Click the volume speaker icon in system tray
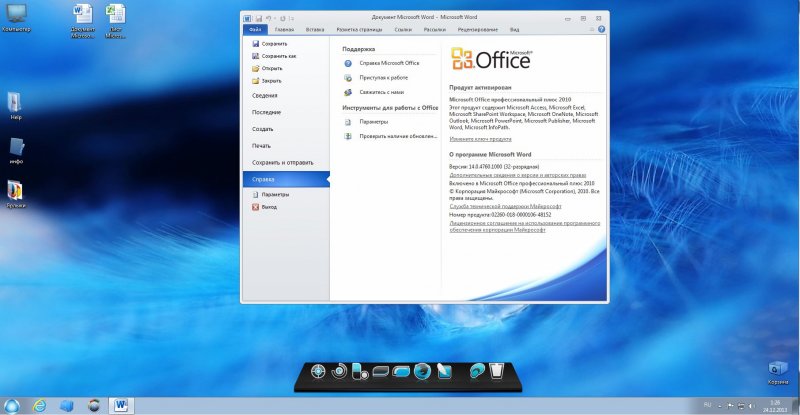The width and height of the screenshot is (800, 415). [x=752, y=406]
